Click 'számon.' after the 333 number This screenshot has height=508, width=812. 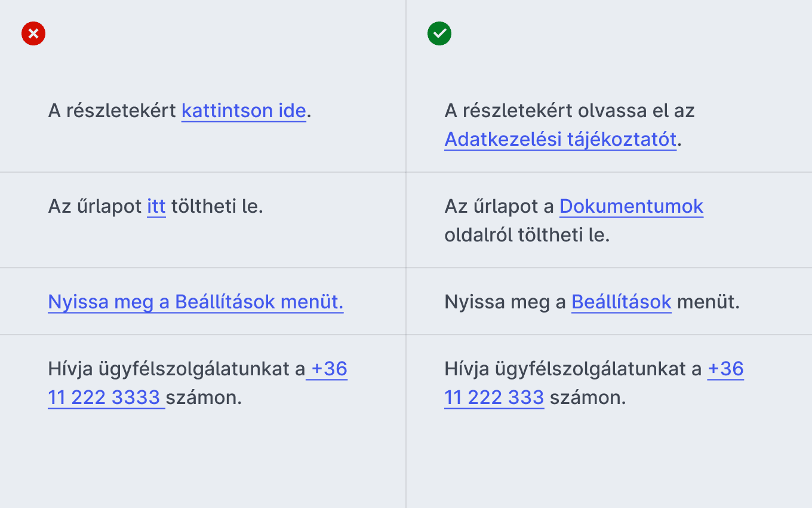(x=588, y=397)
